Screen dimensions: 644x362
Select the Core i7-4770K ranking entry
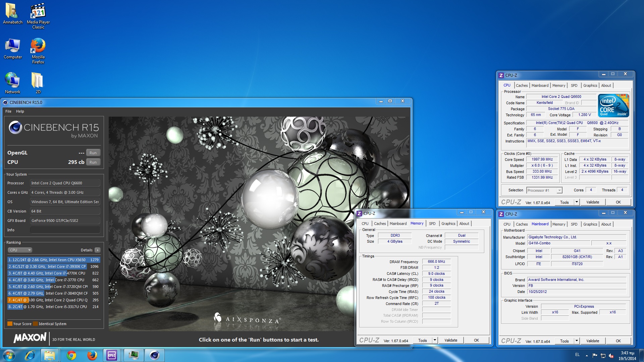(x=54, y=273)
